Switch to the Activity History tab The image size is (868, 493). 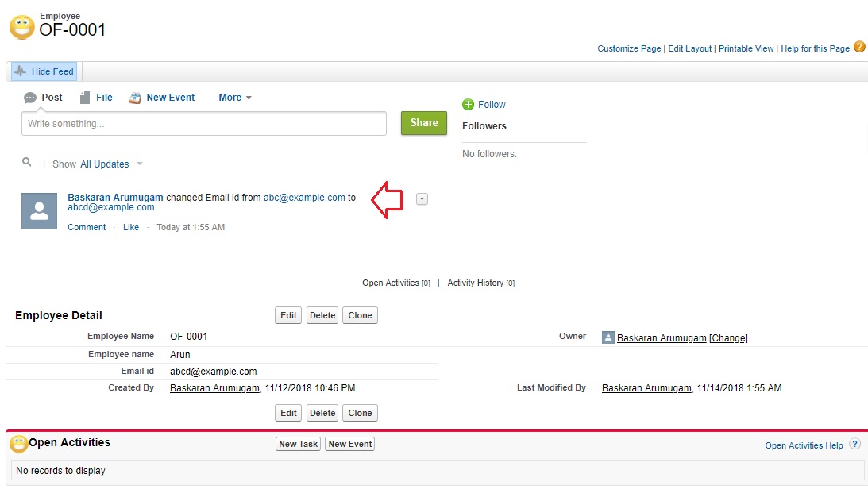coord(473,283)
